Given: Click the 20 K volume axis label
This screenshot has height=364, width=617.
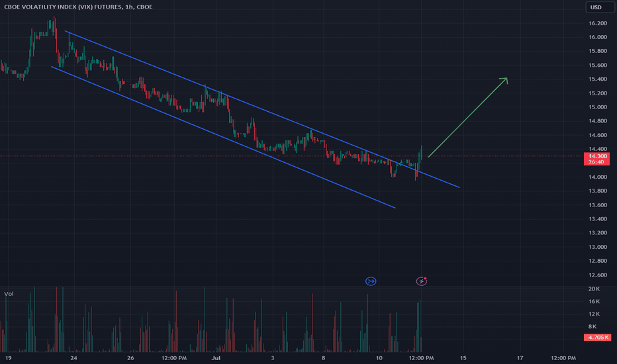Looking at the screenshot, I should point(594,289).
